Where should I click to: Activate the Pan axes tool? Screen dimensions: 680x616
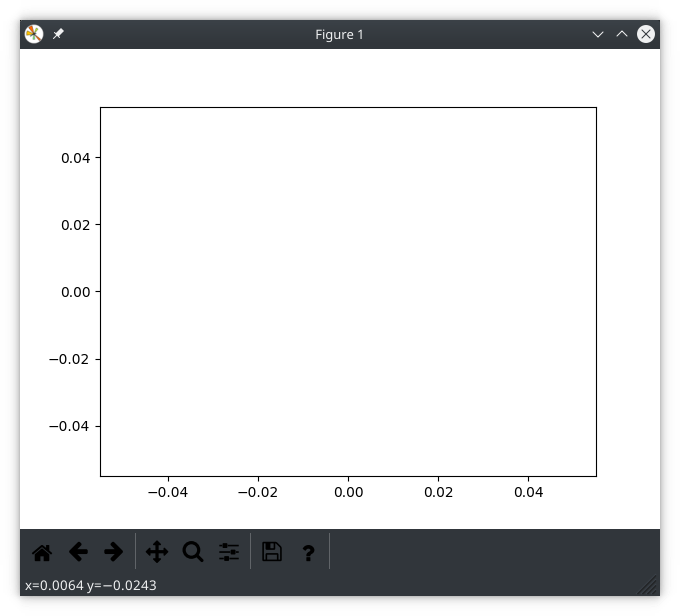pos(157,552)
